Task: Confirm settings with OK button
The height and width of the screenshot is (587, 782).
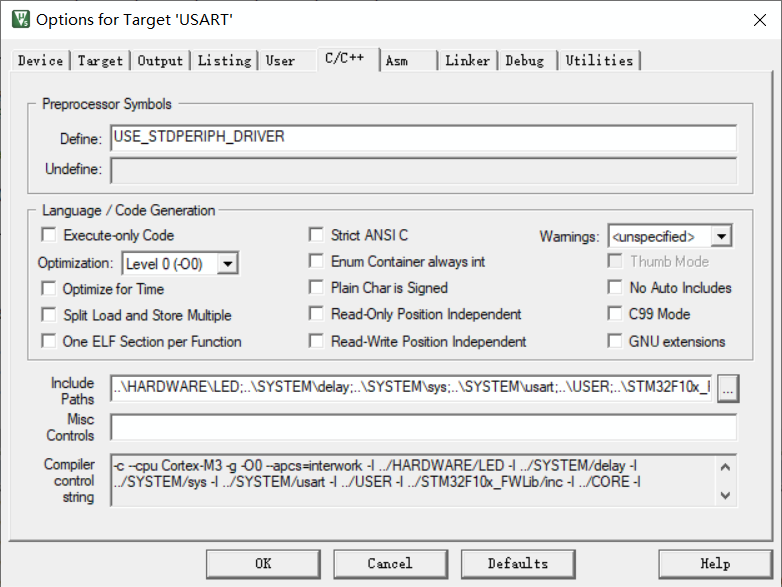Action: click(x=263, y=564)
